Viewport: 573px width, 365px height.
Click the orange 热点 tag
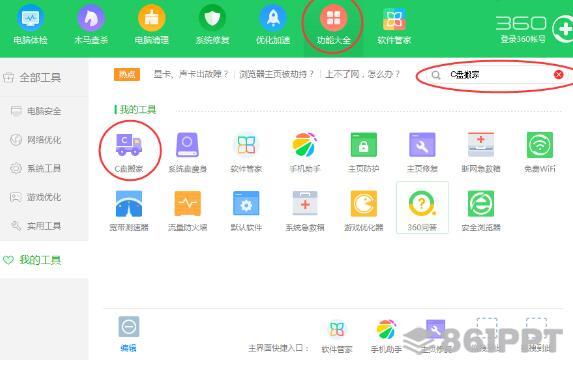click(127, 75)
